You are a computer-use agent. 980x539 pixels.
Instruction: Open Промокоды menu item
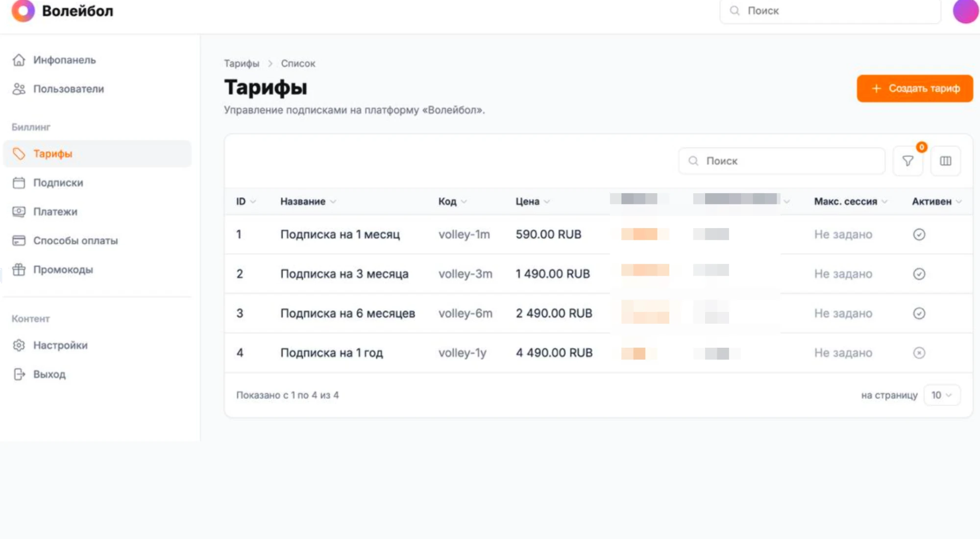(x=97, y=269)
